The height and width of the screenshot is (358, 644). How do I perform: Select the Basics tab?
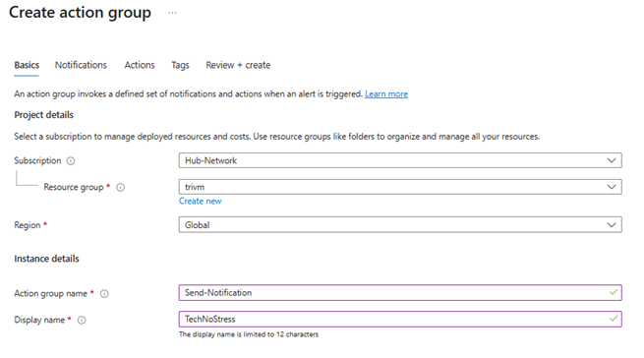(x=27, y=65)
